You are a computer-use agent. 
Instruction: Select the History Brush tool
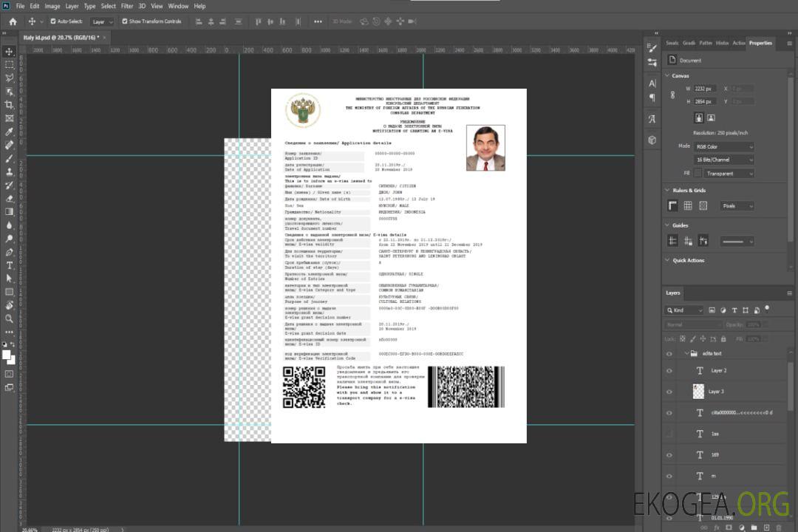tap(9, 185)
